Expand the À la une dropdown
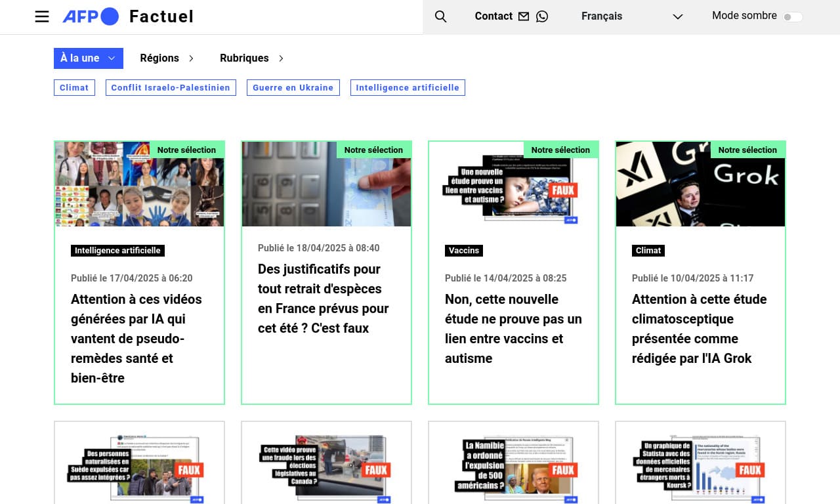Viewport: 840px width, 504px height. (x=88, y=58)
